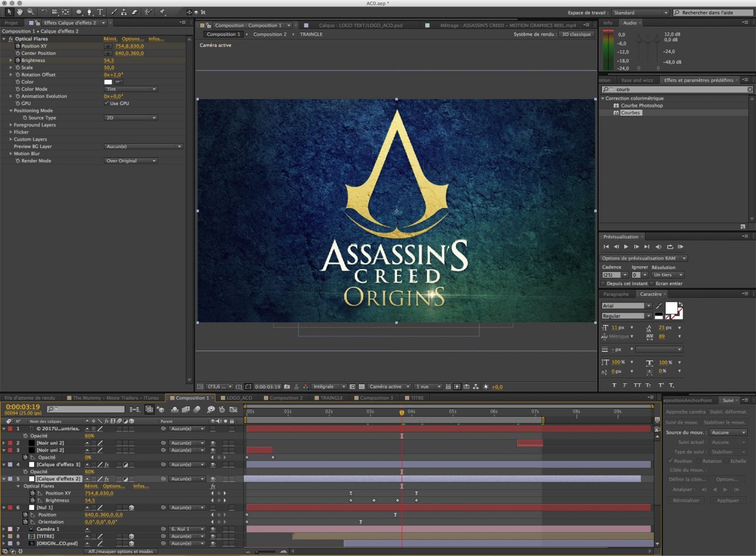Select the Puppet Pin tool
The width and height of the screenshot is (756, 556).
pos(161,12)
